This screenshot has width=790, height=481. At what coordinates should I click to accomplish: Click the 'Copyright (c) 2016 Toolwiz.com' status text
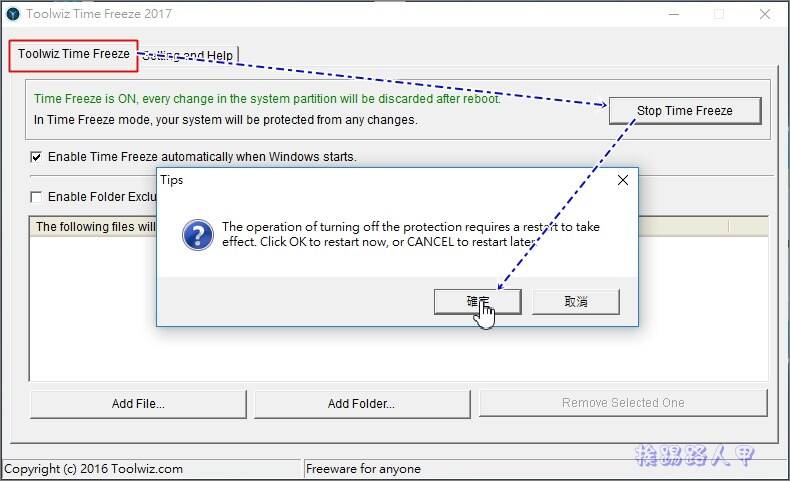pos(93,469)
